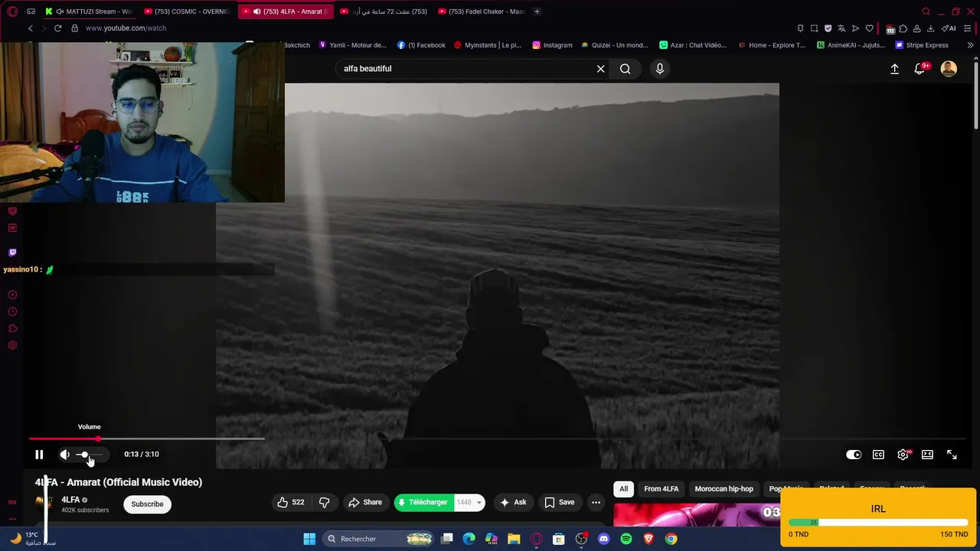This screenshot has width=980, height=551.
Task: Expand the 1440 quality dropdown
Action: pyautogui.click(x=469, y=502)
